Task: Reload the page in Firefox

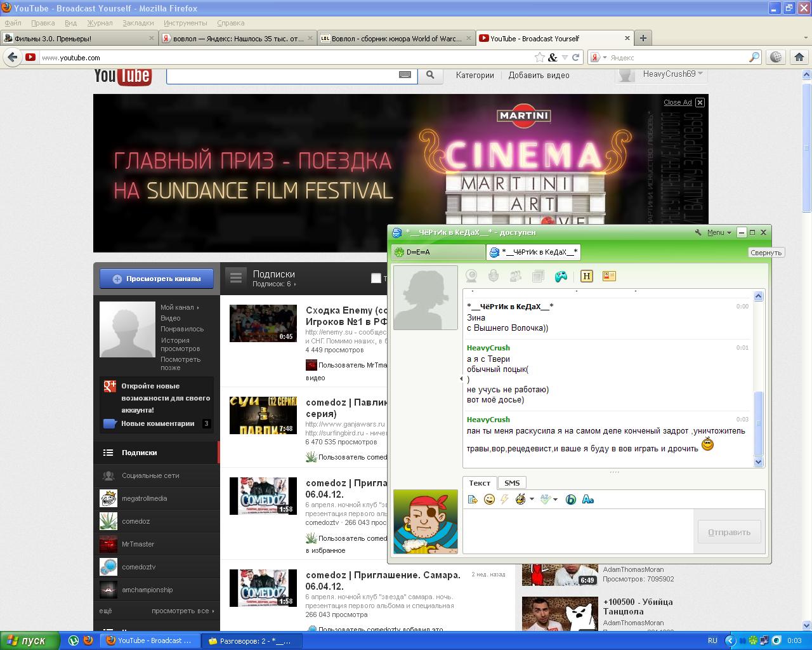Action: tap(576, 57)
